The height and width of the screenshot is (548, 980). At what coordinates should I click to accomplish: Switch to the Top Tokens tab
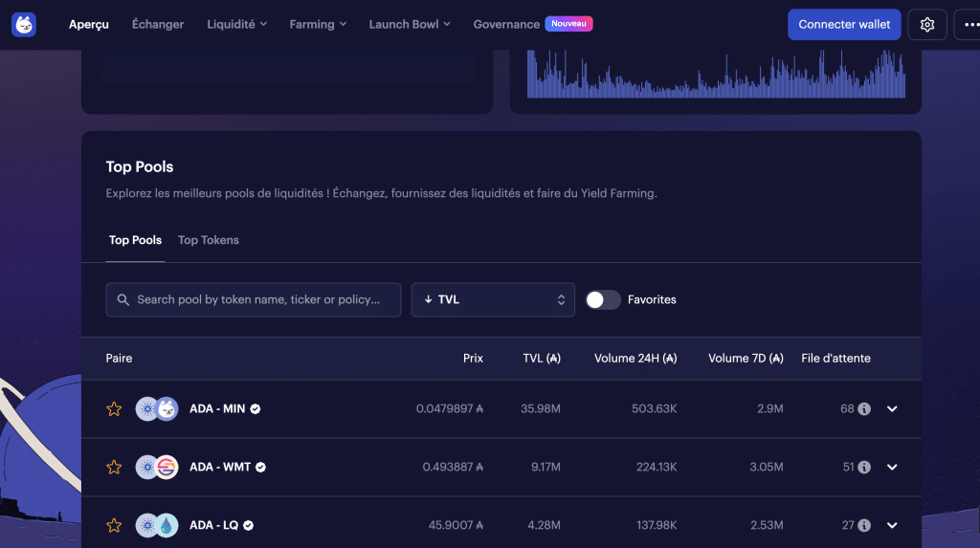pos(208,240)
